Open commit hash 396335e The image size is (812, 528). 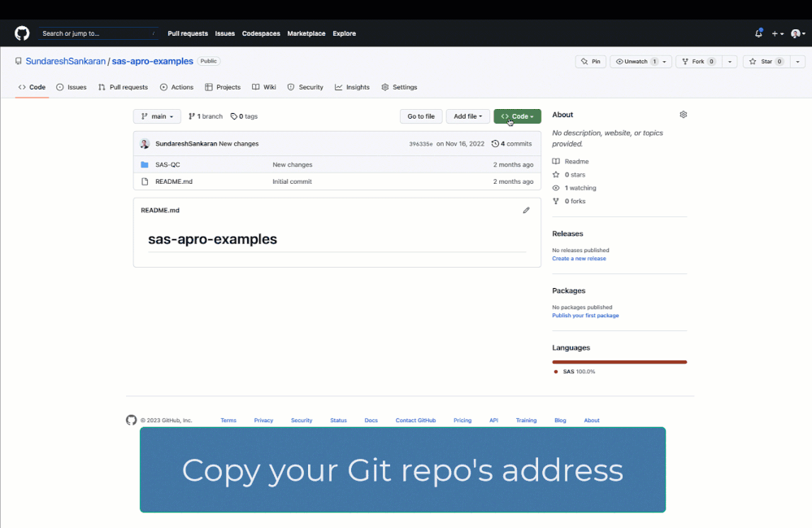click(x=420, y=144)
